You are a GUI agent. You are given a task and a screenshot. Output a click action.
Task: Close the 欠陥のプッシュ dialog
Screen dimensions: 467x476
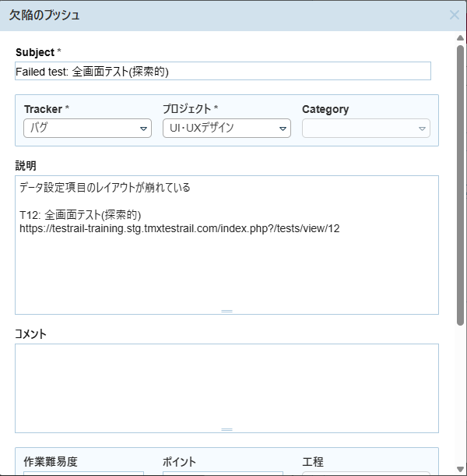click(455, 15)
